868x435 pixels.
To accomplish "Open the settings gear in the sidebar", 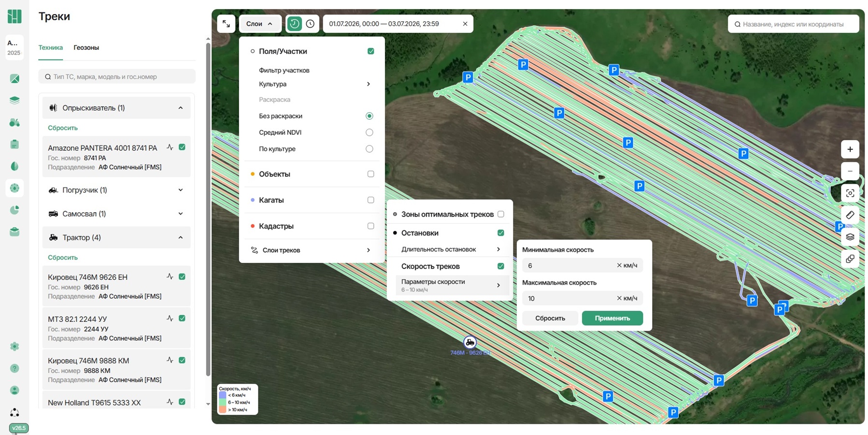I will click(x=14, y=346).
